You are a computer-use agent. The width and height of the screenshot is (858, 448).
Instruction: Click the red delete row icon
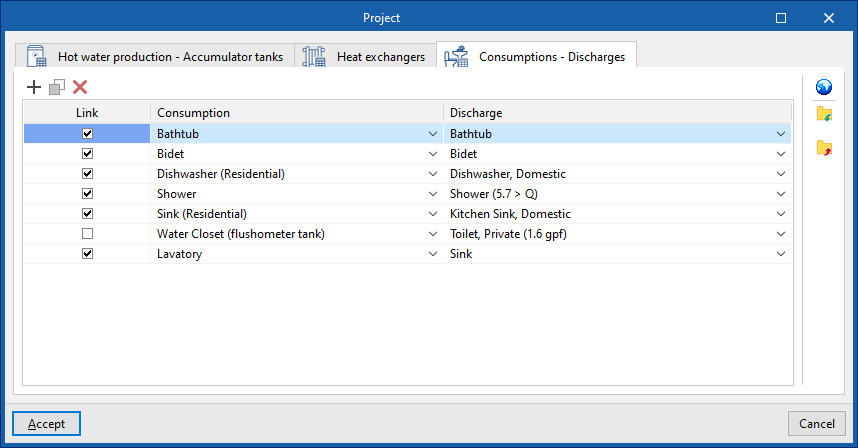[x=80, y=88]
